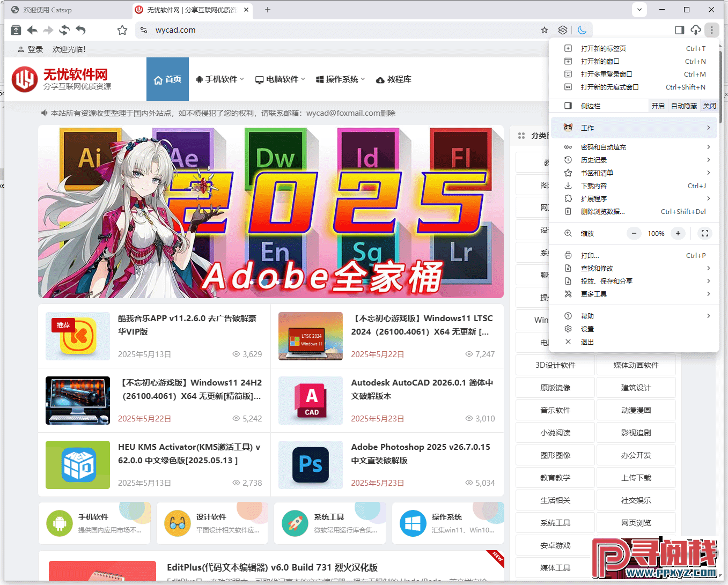
Task: Open a new tab with plus button
Action: coord(268,10)
